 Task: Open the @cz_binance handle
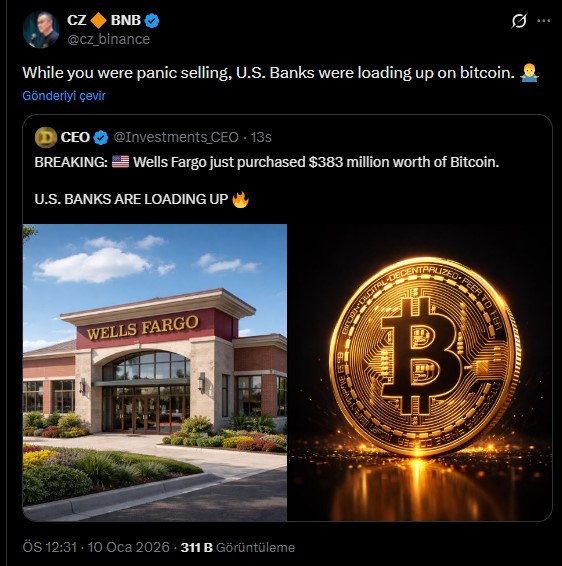tap(109, 39)
